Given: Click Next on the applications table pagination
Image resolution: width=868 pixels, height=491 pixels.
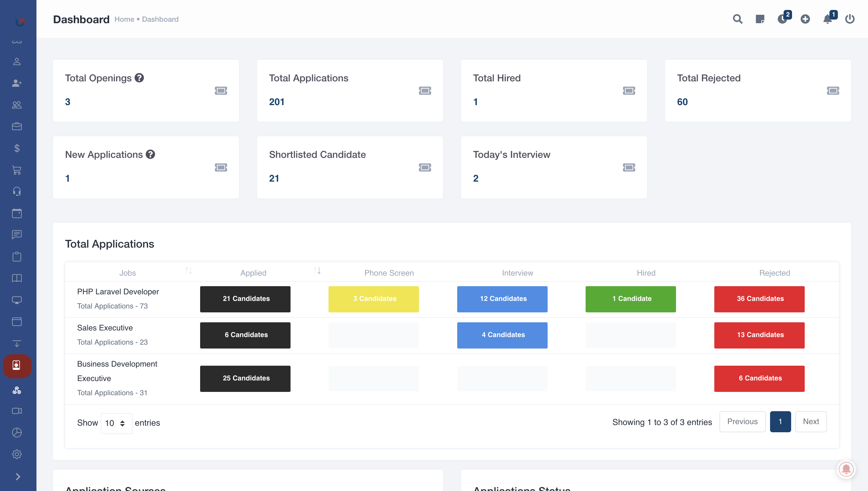Looking at the screenshot, I should click(811, 421).
